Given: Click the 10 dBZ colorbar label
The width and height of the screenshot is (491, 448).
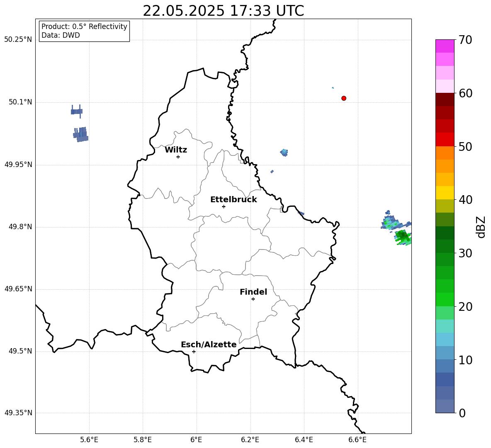Looking at the screenshot, I should click(x=465, y=360).
